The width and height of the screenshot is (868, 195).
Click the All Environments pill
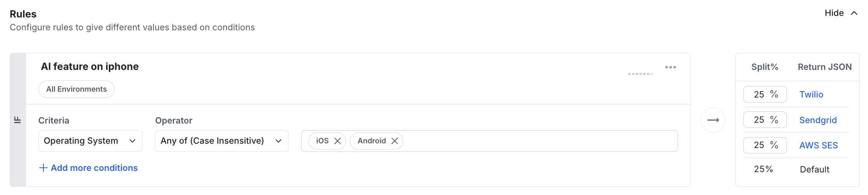tap(77, 89)
